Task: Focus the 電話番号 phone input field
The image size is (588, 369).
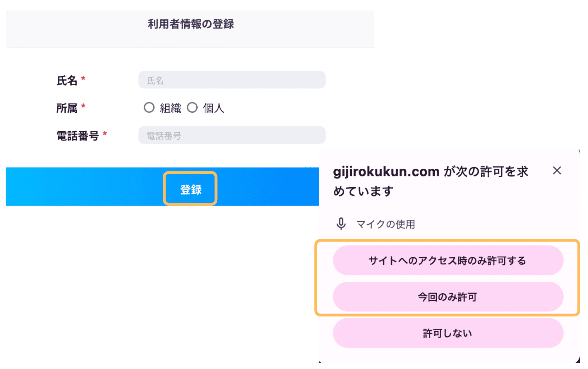Action: tap(232, 135)
